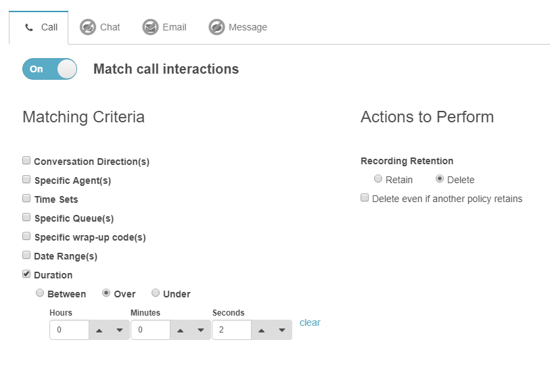Click the phone icon on Call tab
The height and width of the screenshot is (392, 550).
click(x=28, y=28)
